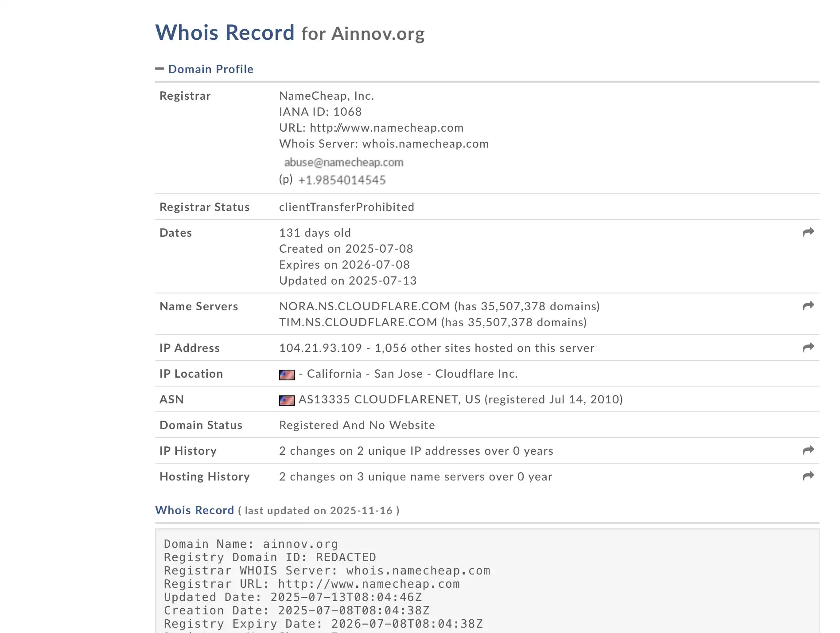Click the 104.21.93.109 IP address text
Viewport: 840px width, 633px height.
click(x=320, y=348)
